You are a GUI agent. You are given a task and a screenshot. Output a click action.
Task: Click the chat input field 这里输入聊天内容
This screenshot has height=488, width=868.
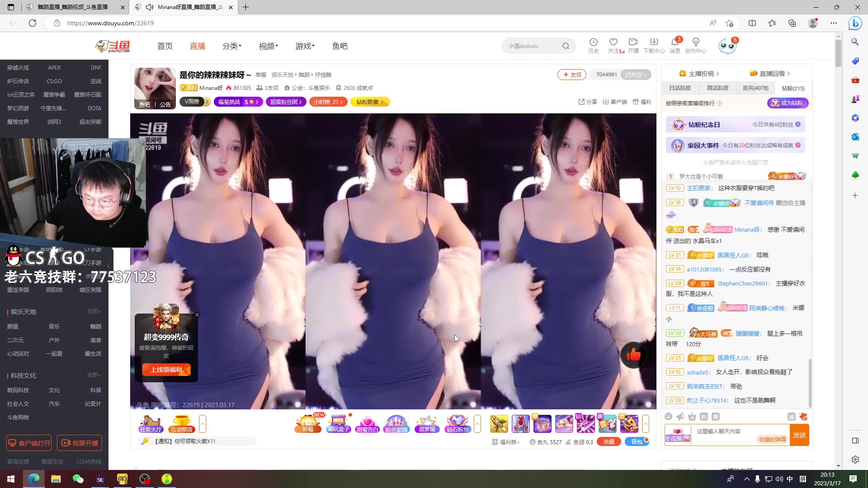click(723, 432)
